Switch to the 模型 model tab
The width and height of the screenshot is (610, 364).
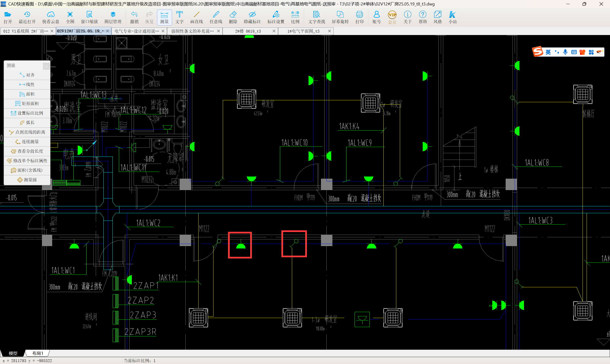pyautogui.click(x=13, y=353)
